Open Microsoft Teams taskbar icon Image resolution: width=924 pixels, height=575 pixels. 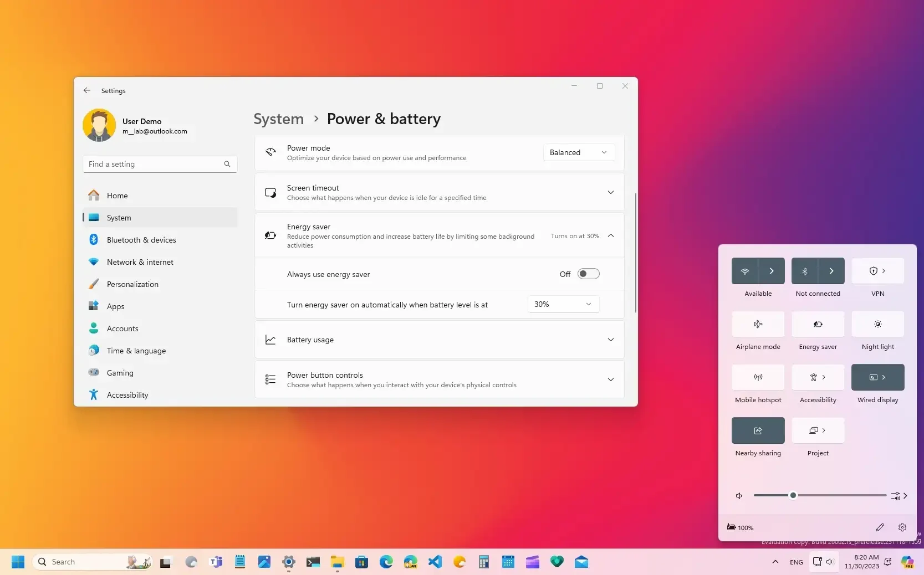pyautogui.click(x=216, y=562)
